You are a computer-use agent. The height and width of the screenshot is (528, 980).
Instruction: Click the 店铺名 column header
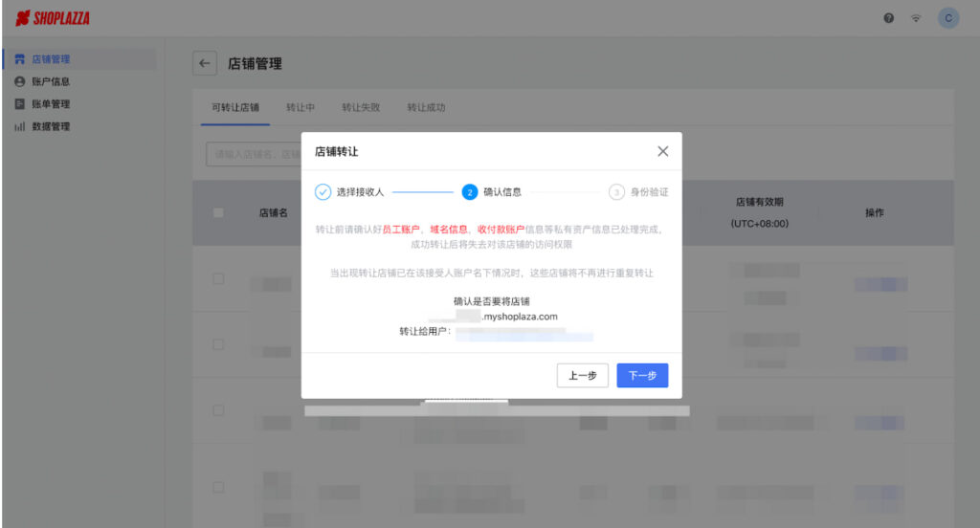pos(273,213)
